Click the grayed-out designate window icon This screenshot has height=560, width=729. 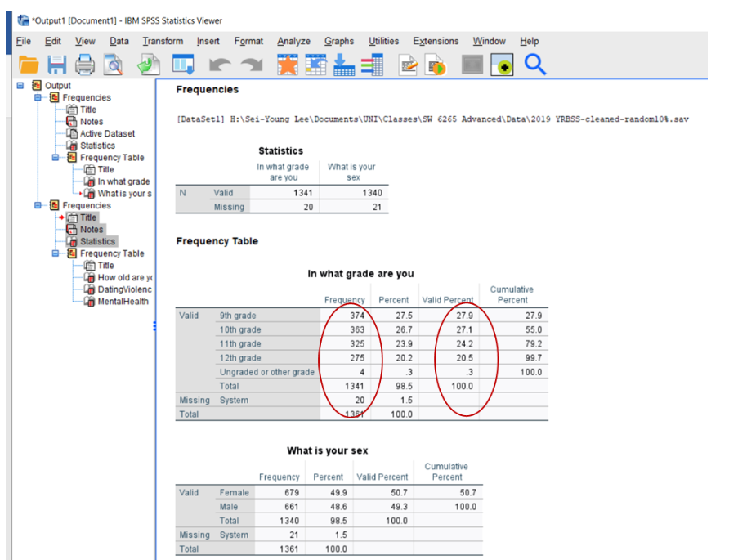472,65
